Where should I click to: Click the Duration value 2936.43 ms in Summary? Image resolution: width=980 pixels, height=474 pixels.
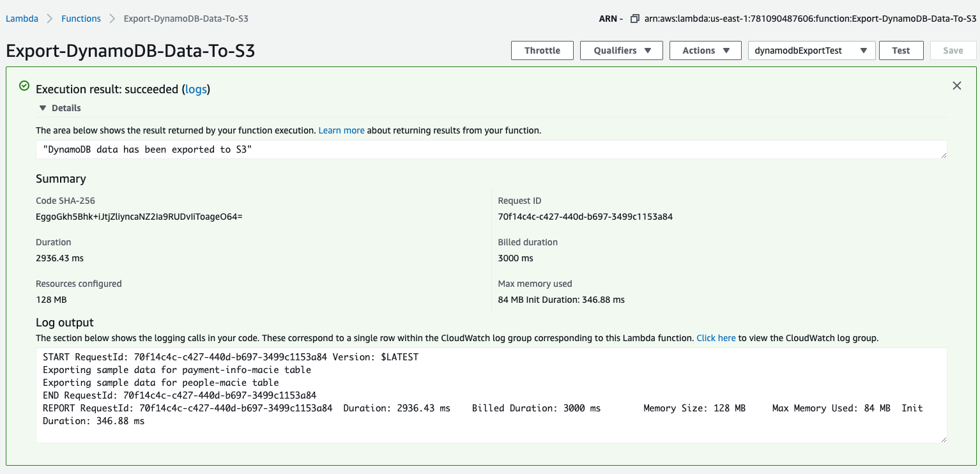(59, 258)
